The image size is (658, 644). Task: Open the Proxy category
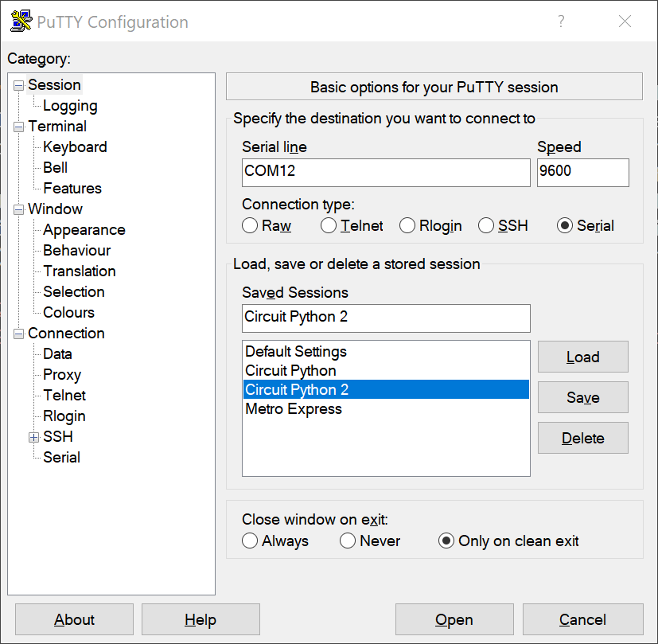click(x=62, y=374)
